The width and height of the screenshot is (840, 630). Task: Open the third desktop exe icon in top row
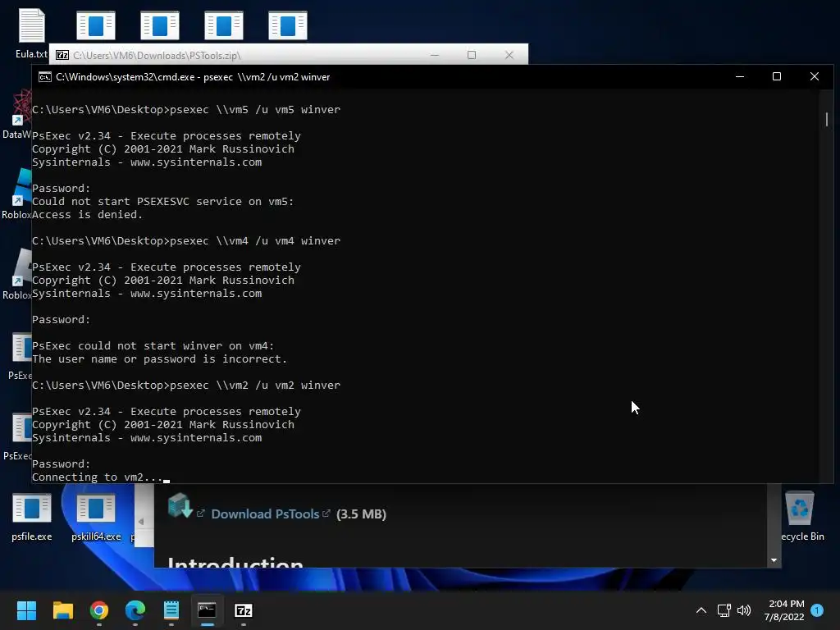point(224,25)
